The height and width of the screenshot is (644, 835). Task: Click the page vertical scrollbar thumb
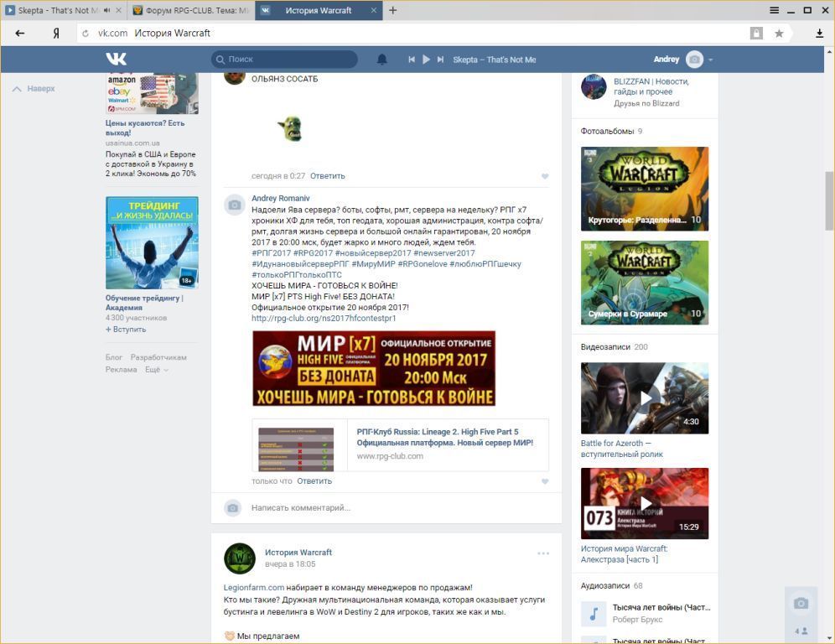(829, 200)
